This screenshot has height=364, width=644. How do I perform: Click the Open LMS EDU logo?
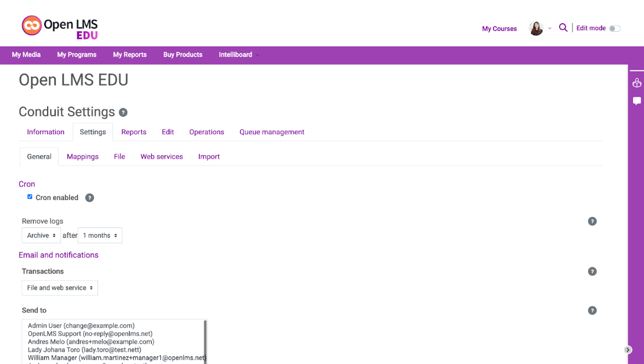pyautogui.click(x=59, y=27)
